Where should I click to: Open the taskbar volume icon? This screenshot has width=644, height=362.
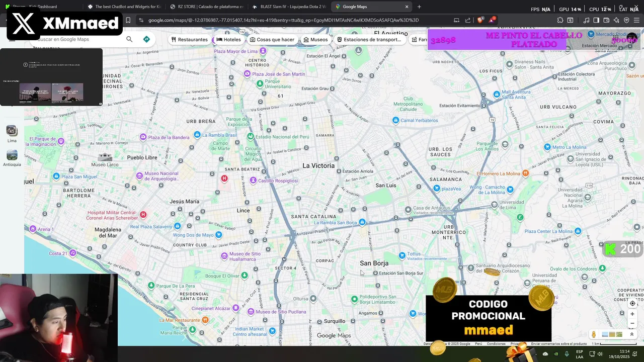(x=600, y=354)
